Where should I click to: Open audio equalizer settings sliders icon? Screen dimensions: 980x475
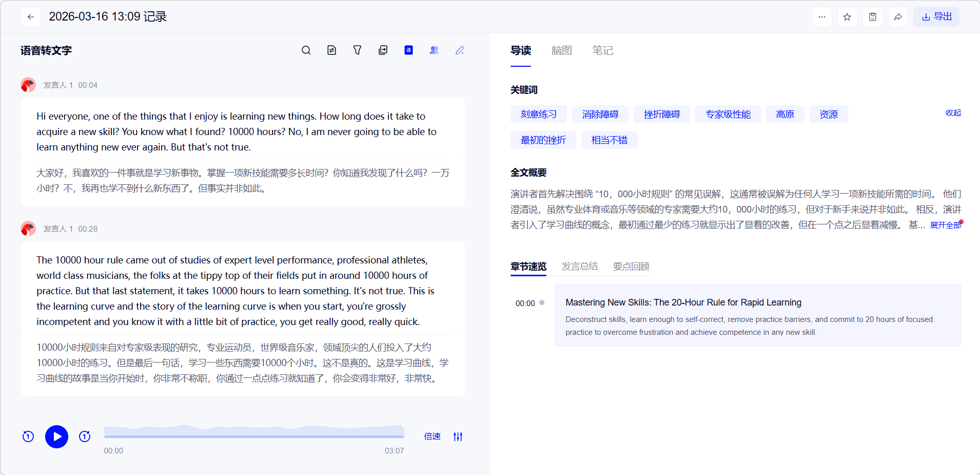[458, 436]
